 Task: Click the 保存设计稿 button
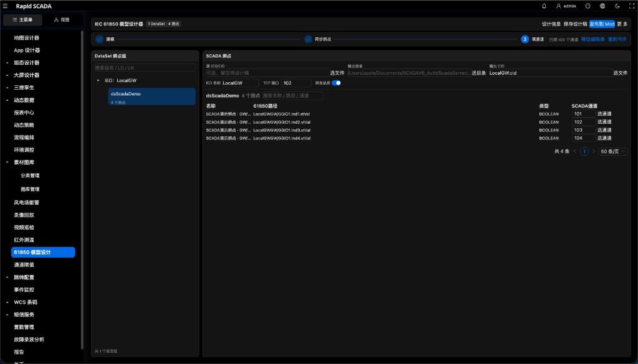point(575,24)
